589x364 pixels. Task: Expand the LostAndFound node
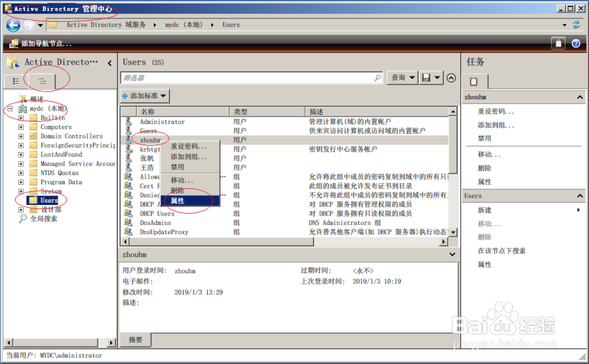[x=21, y=154]
